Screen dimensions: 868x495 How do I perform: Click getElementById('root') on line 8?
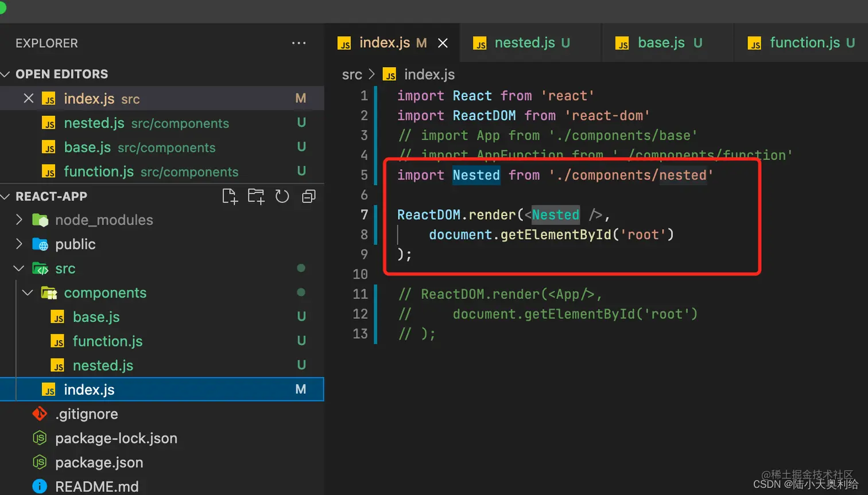587,235
